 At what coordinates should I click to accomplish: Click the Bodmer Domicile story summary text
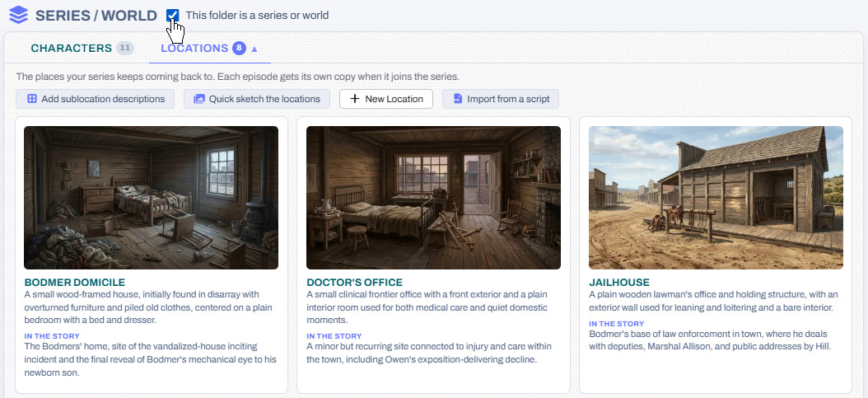151,360
